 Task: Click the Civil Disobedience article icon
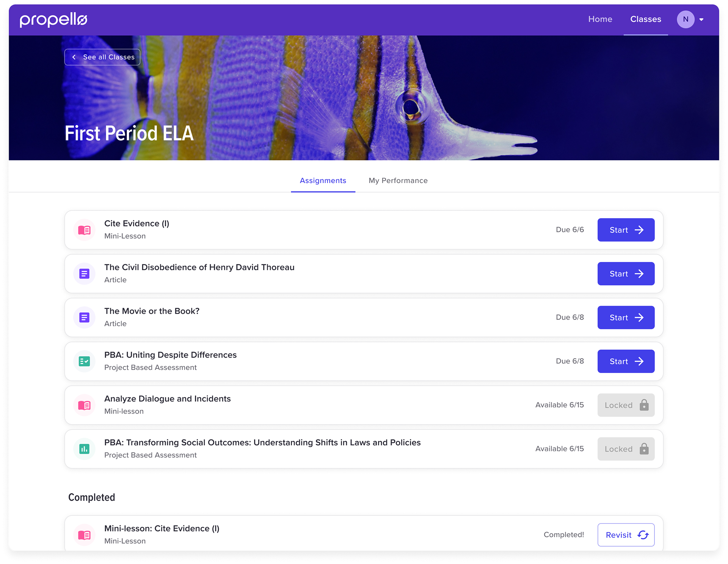84,274
